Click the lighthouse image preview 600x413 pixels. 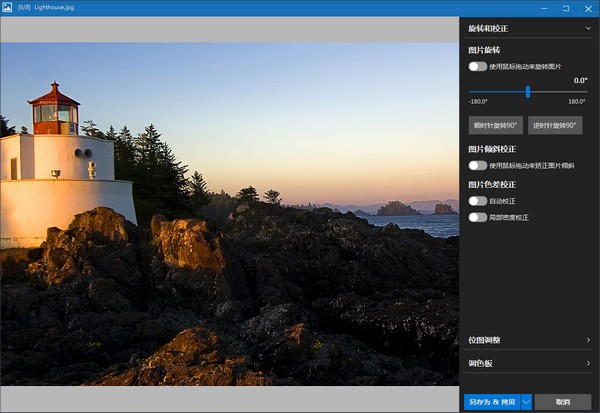click(229, 213)
